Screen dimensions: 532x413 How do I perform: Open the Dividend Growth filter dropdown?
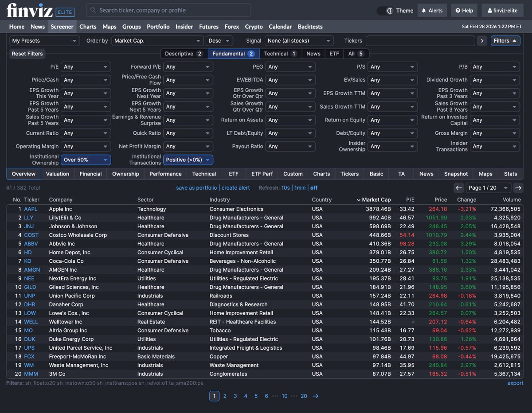495,80
